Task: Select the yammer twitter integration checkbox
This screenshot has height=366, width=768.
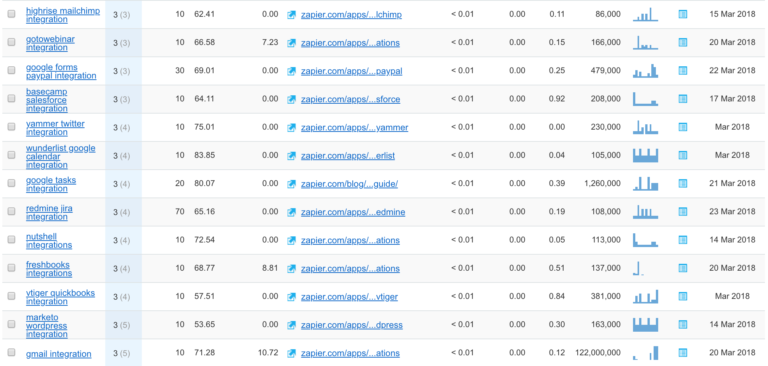Action: 11,127
